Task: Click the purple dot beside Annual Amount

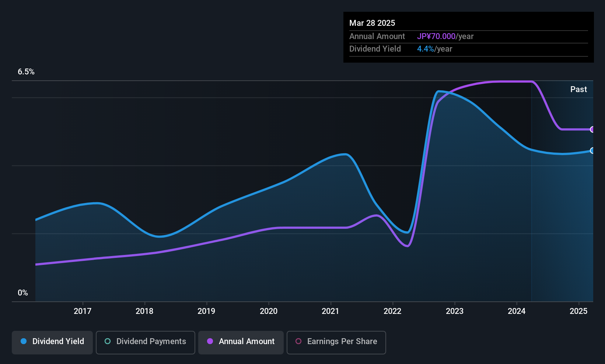Action: (210, 342)
